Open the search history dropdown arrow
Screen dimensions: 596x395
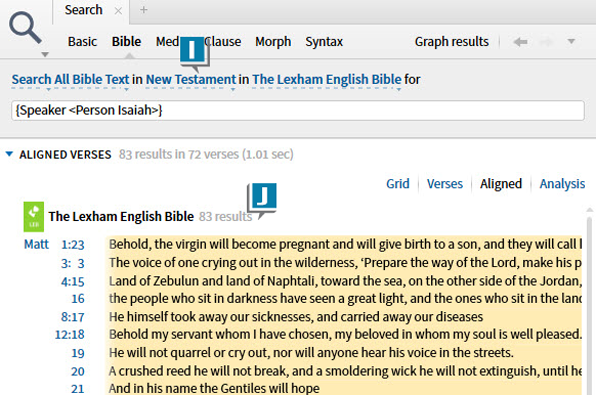click(x=571, y=41)
